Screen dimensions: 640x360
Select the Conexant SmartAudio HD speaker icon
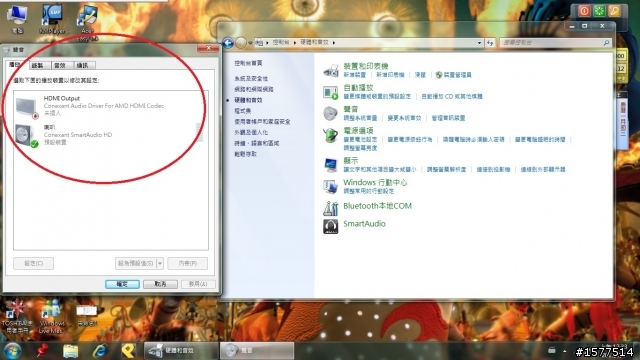(x=26, y=136)
